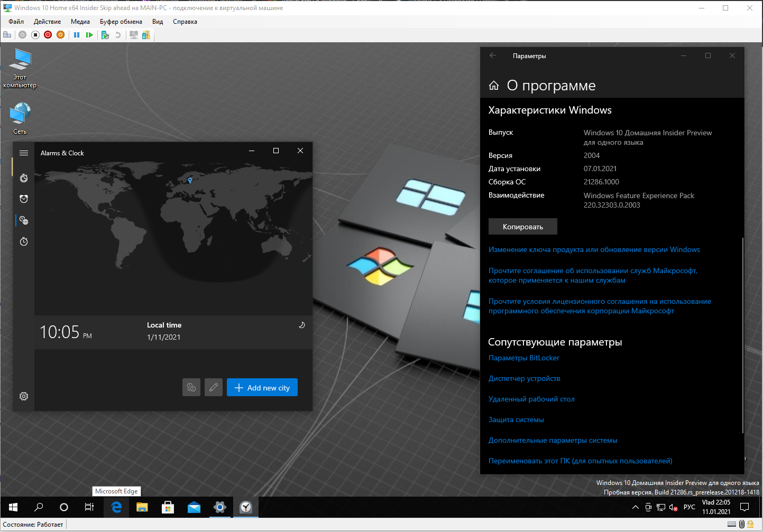Click the muted volume tray icon
Viewport: 763px width, 532px height.
pyautogui.click(x=674, y=507)
